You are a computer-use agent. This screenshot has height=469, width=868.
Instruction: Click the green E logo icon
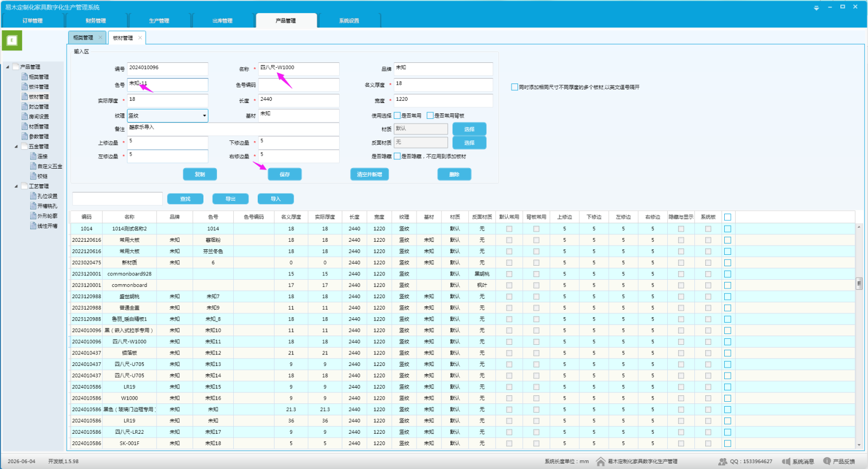click(12, 40)
